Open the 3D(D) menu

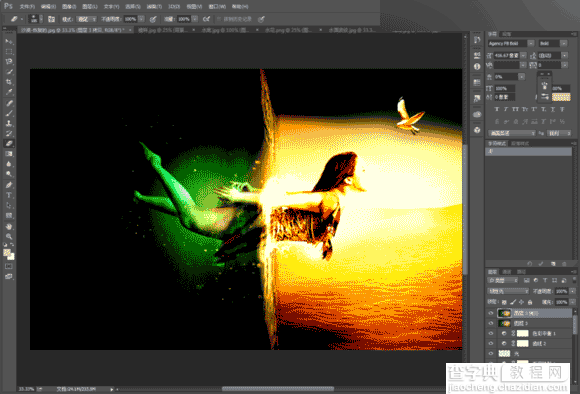[x=174, y=7]
